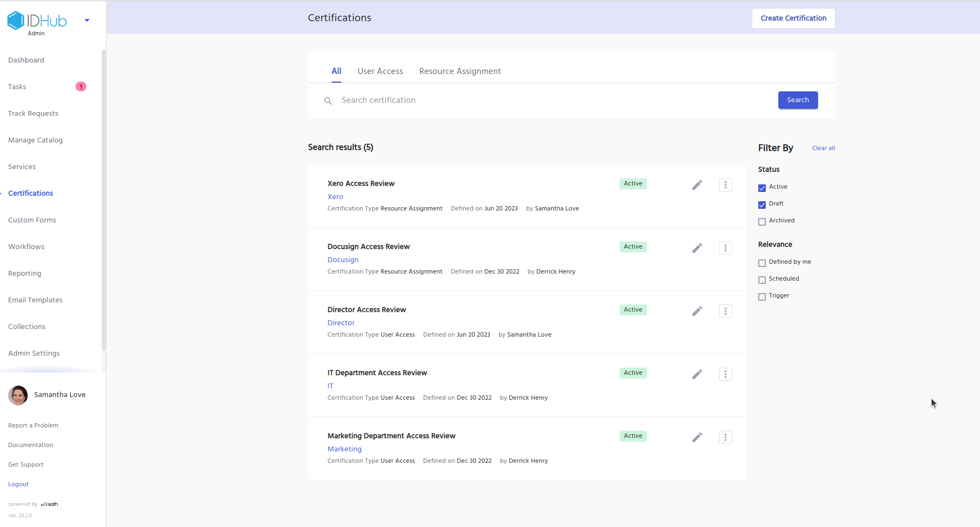Open Dashboard in the sidebar
This screenshot has width=980, height=527.
coord(26,60)
